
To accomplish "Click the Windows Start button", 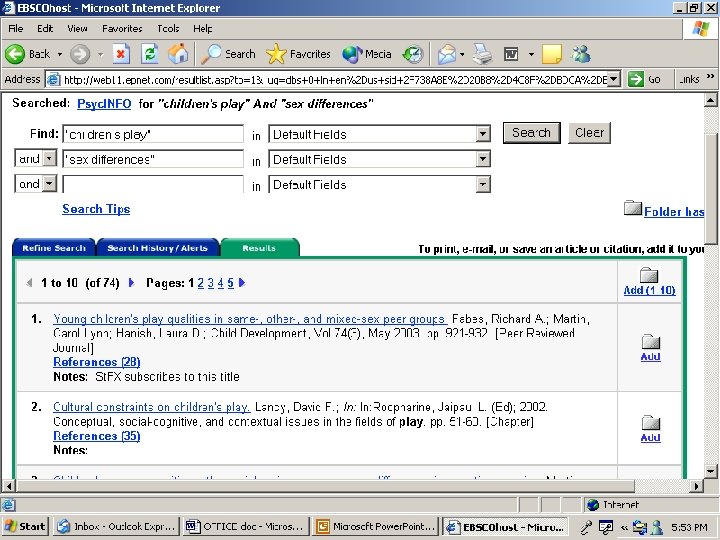I will pos(25,526).
